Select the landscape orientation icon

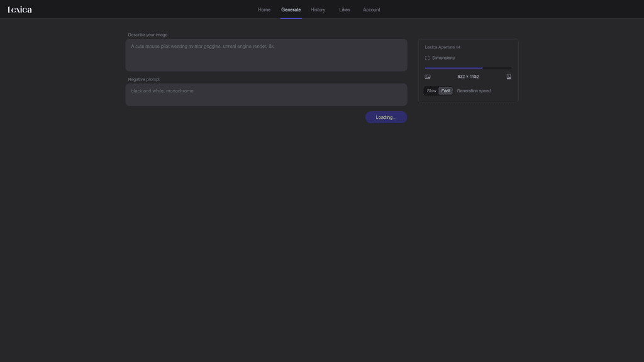tap(428, 77)
